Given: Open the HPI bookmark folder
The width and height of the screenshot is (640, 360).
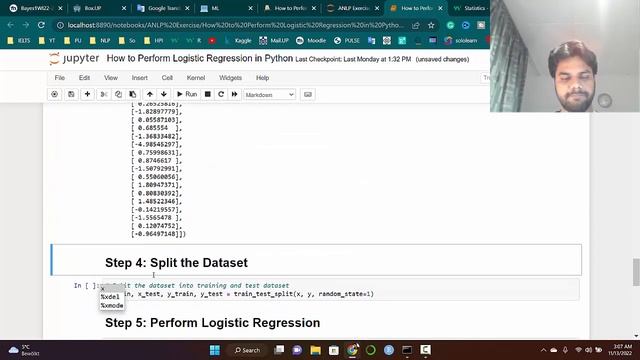Looking at the screenshot, I should pos(154,40).
